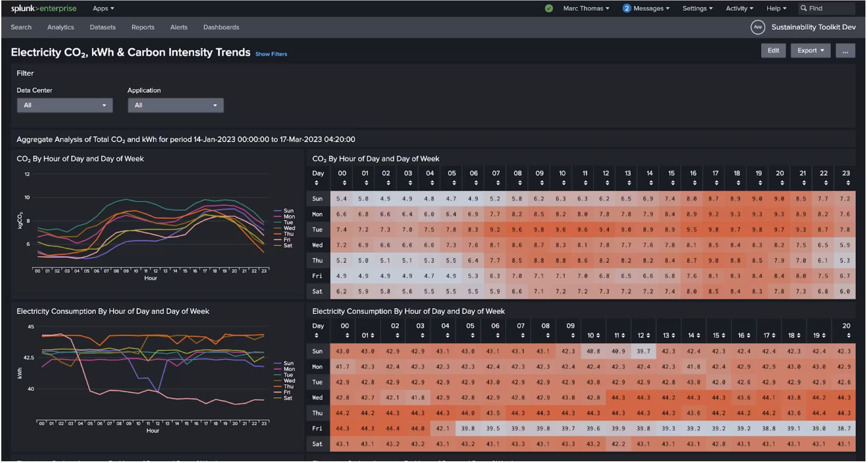Expand the Export dropdown

pos(810,50)
